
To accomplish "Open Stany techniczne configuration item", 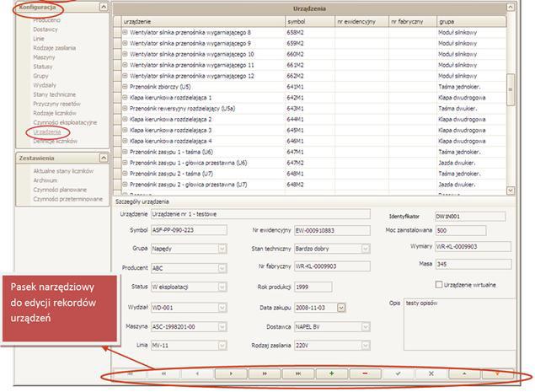I will coord(55,94).
